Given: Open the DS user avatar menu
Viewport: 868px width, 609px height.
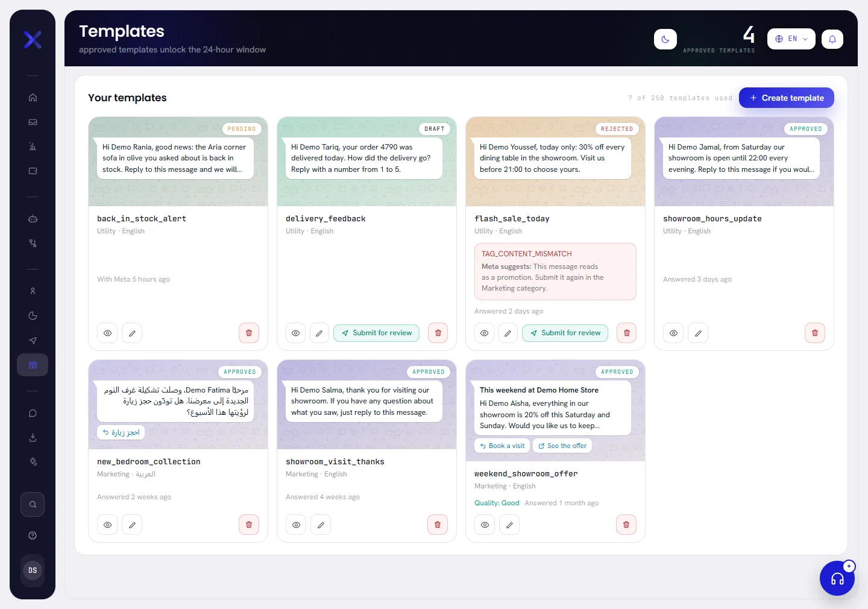Looking at the screenshot, I should pyautogui.click(x=33, y=570).
